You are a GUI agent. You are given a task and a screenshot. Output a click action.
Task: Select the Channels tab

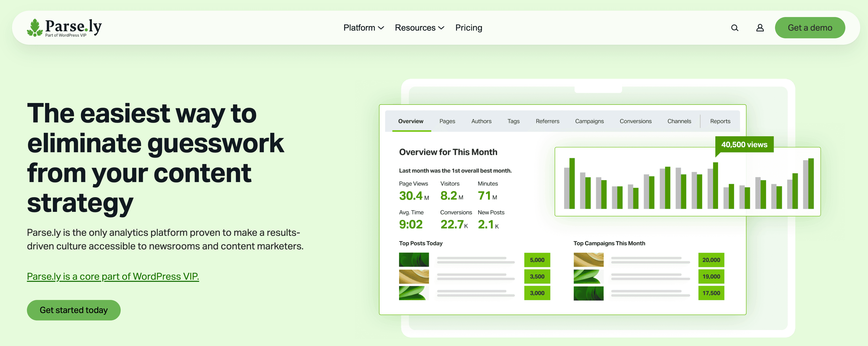coord(679,121)
